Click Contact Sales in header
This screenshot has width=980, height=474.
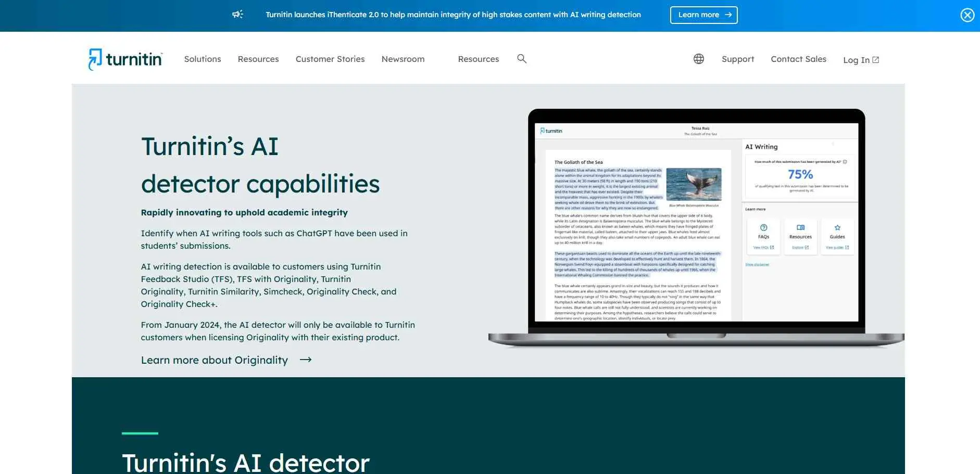click(798, 59)
